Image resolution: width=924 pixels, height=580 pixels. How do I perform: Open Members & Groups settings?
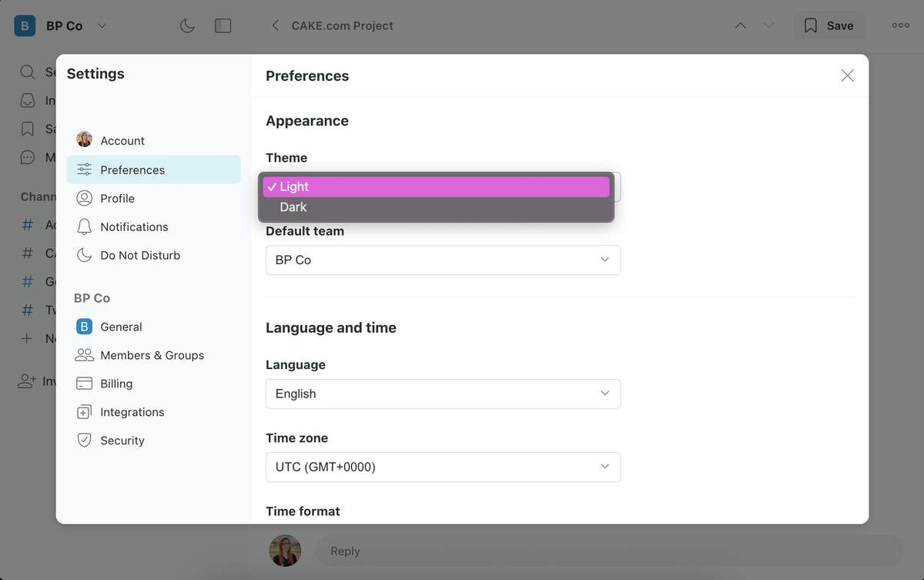[152, 356]
